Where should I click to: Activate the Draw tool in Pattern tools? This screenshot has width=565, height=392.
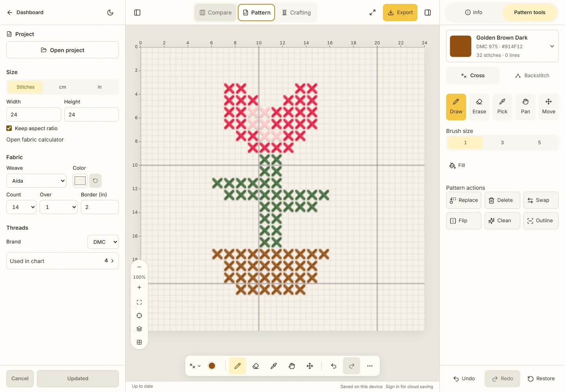point(456,107)
